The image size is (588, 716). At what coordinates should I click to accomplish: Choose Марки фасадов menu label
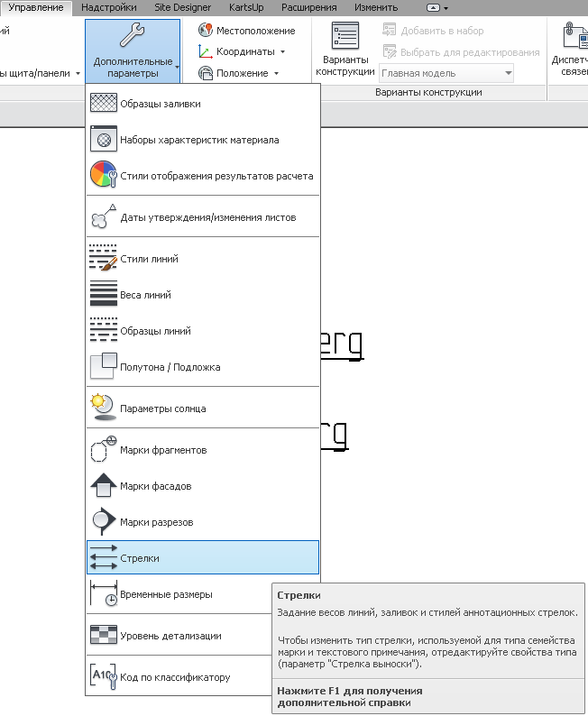click(x=156, y=486)
